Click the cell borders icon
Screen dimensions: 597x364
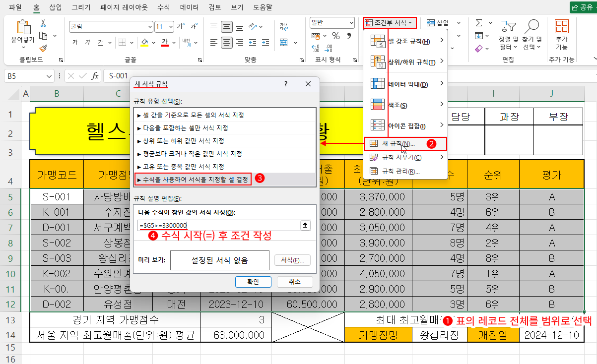pos(122,43)
